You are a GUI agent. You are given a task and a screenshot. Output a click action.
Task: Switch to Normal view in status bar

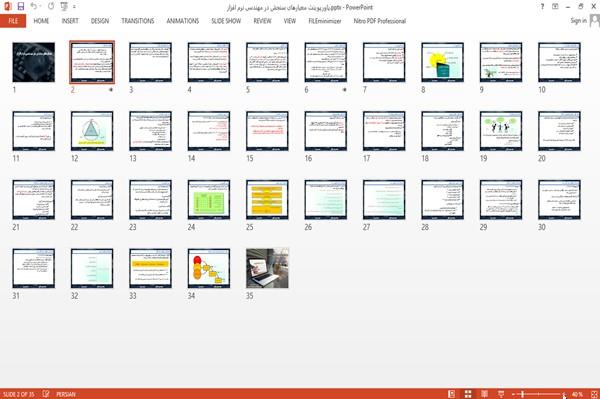[452, 394]
